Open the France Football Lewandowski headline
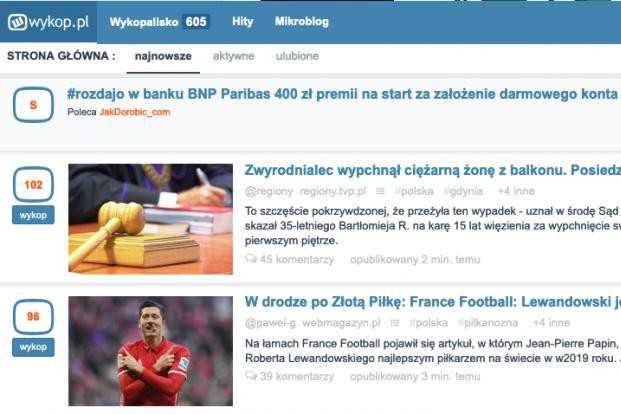 point(432,302)
